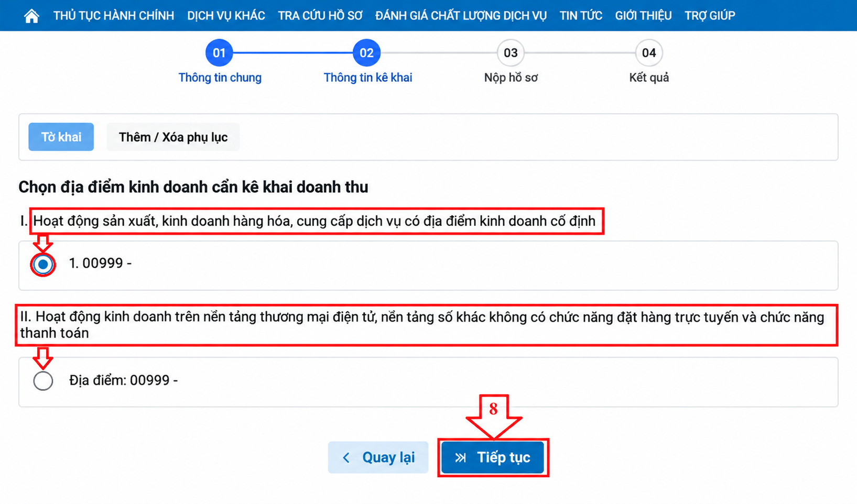Open TRA CỨU HỒ SƠ menu

tap(320, 16)
